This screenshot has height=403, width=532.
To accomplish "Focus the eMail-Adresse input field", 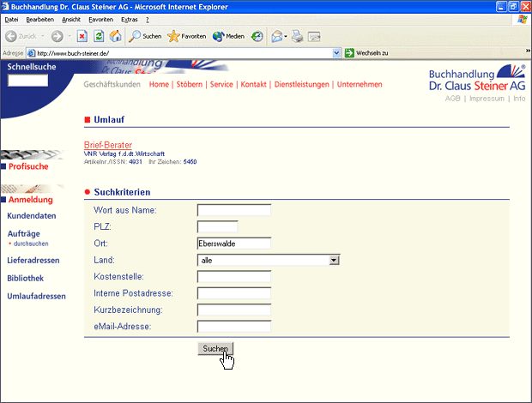I will [234, 327].
